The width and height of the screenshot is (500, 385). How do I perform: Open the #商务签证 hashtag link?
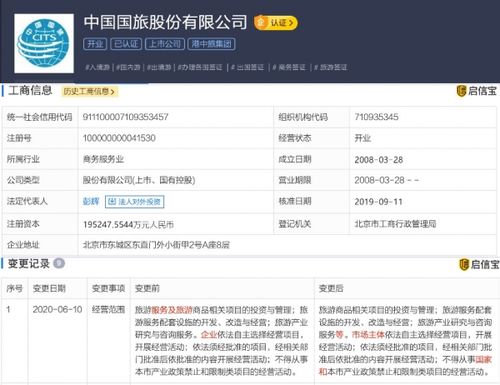coord(289,67)
